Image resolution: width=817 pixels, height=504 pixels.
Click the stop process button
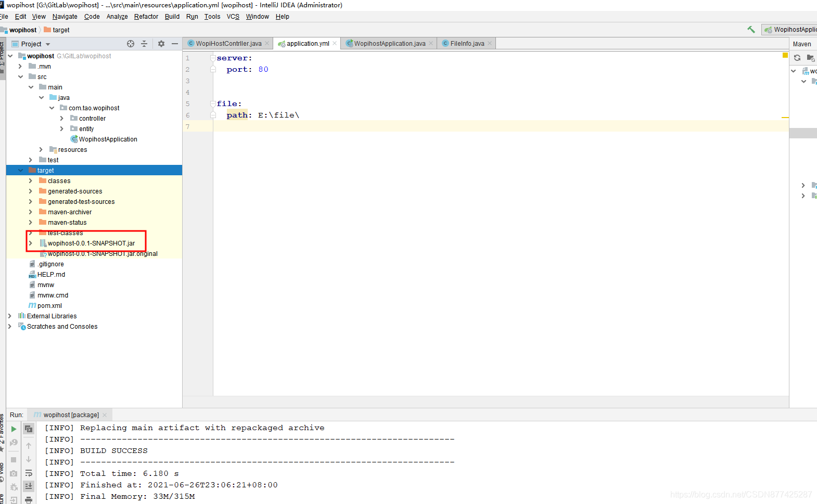[x=14, y=460]
